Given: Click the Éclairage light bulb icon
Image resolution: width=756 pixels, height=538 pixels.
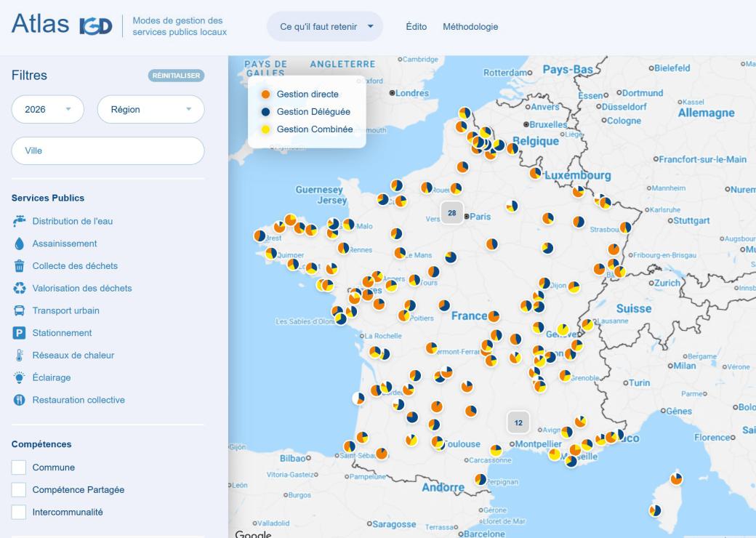Looking at the screenshot, I should [20, 377].
